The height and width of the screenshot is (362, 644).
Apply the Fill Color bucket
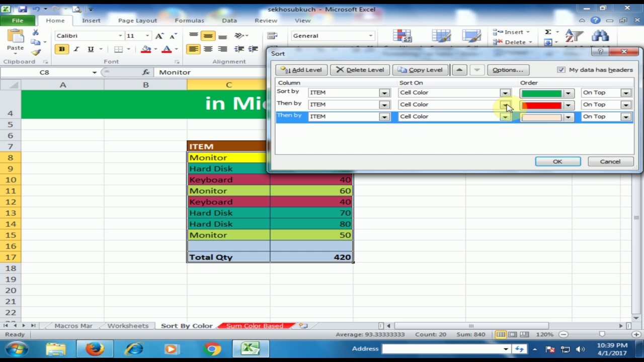coord(146,49)
